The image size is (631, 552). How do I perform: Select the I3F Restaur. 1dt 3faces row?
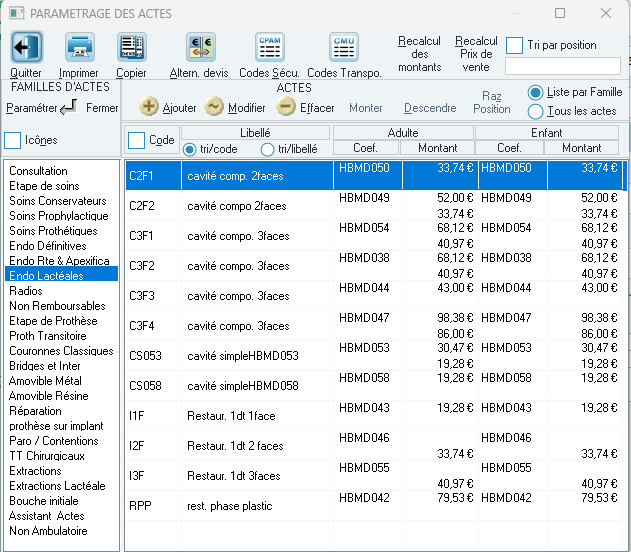tap(374, 476)
